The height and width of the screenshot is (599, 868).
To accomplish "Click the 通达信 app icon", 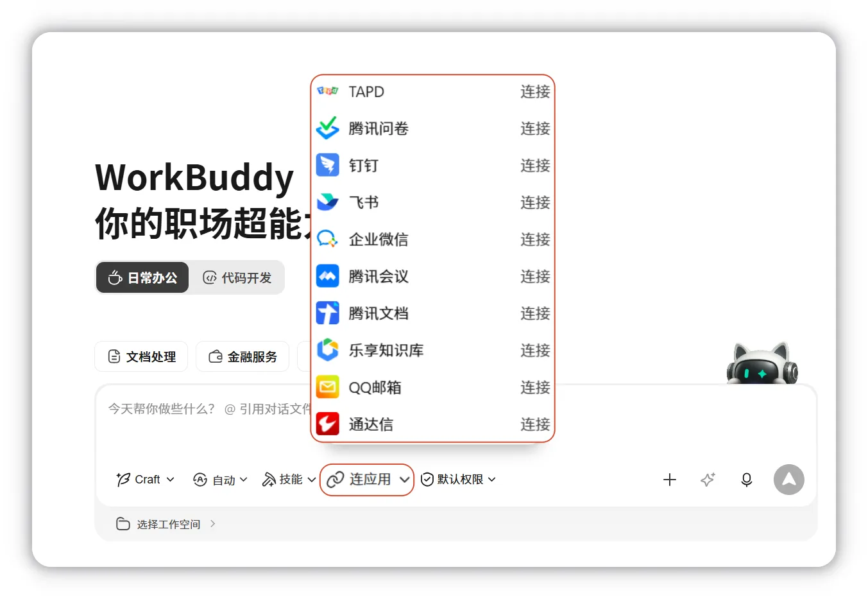I will click(x=327, y=424).
